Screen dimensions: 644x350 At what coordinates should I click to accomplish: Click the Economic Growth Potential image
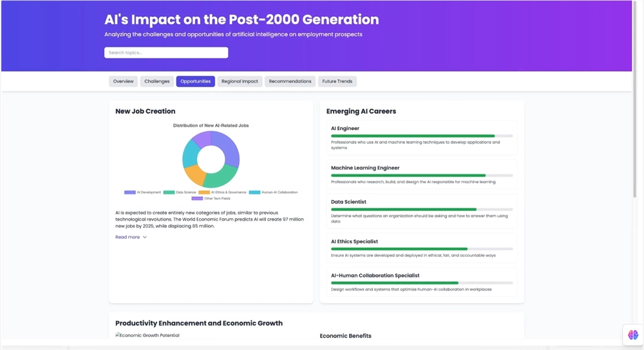147,335
